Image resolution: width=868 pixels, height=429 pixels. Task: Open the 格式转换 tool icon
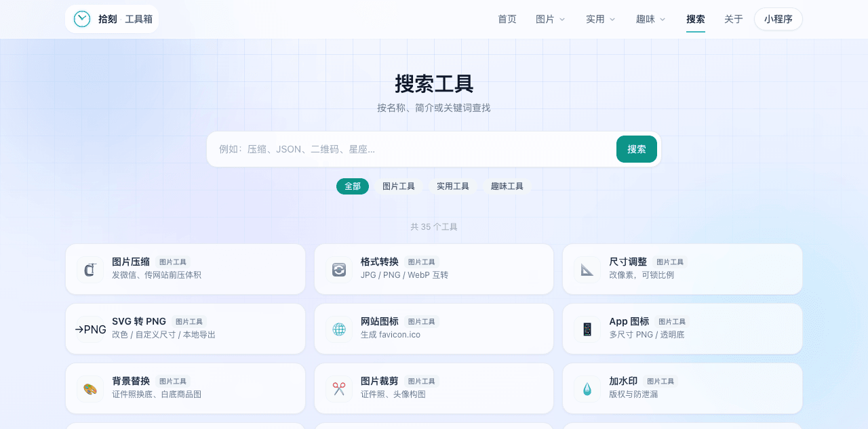[x=339, y=270]
